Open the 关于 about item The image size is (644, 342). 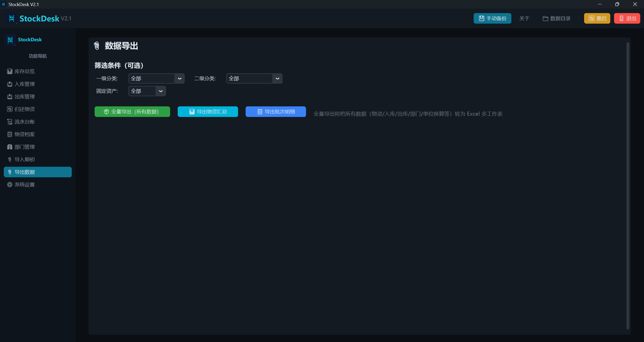[x=524, y=18]
